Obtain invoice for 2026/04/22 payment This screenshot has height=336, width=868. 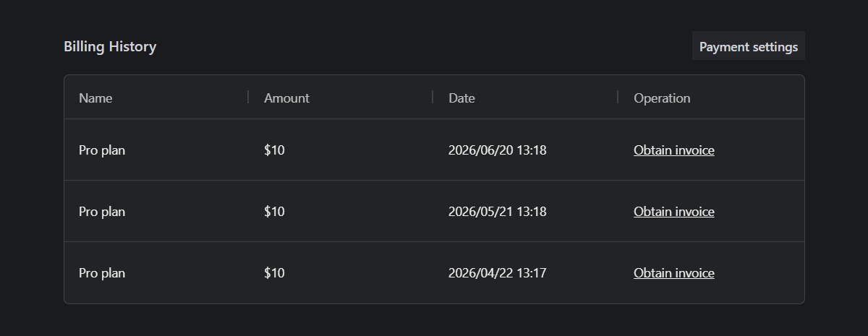674,273
